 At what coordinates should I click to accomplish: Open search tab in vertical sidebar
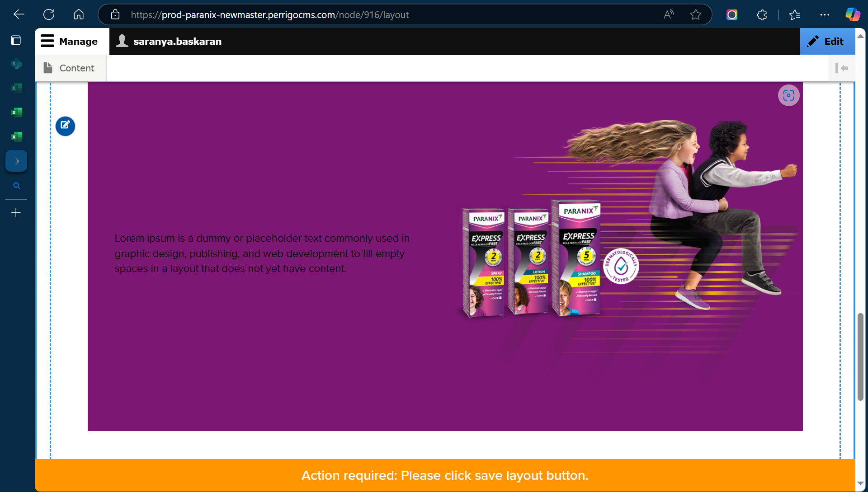coord(16,186)
